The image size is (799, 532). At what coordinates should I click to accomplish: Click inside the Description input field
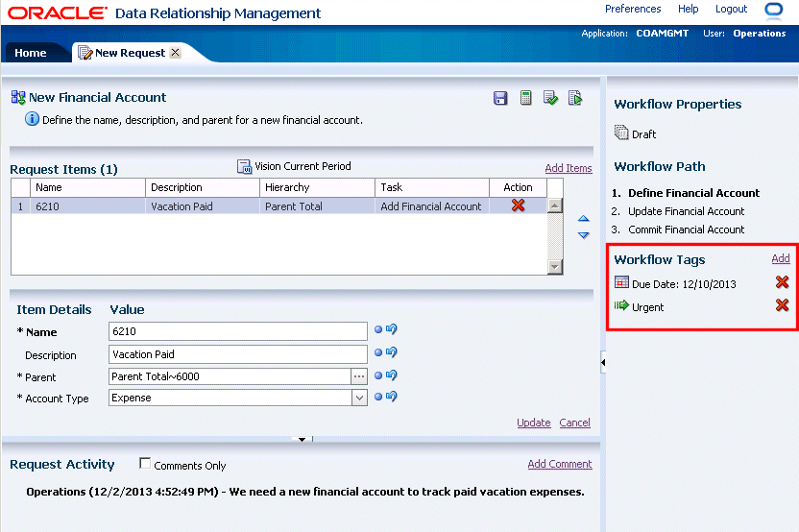[238, 354]
